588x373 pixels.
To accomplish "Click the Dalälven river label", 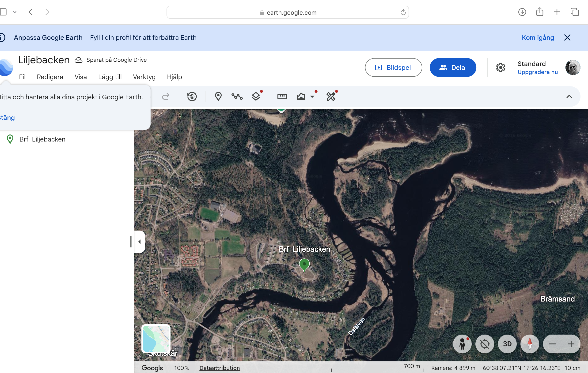I will click(357, 326).
